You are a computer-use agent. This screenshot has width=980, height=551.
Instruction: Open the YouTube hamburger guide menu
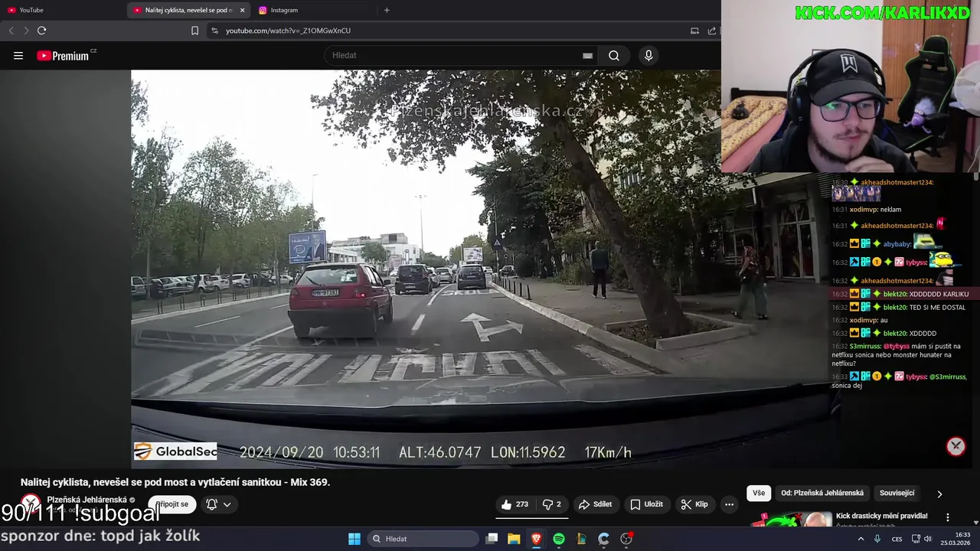(x=18, y=55)
